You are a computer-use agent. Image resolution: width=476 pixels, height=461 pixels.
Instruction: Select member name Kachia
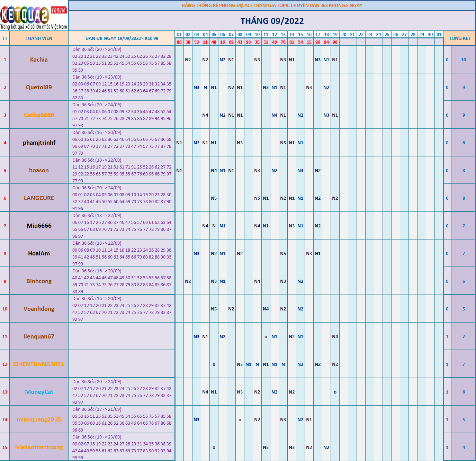tap(39, 60)
